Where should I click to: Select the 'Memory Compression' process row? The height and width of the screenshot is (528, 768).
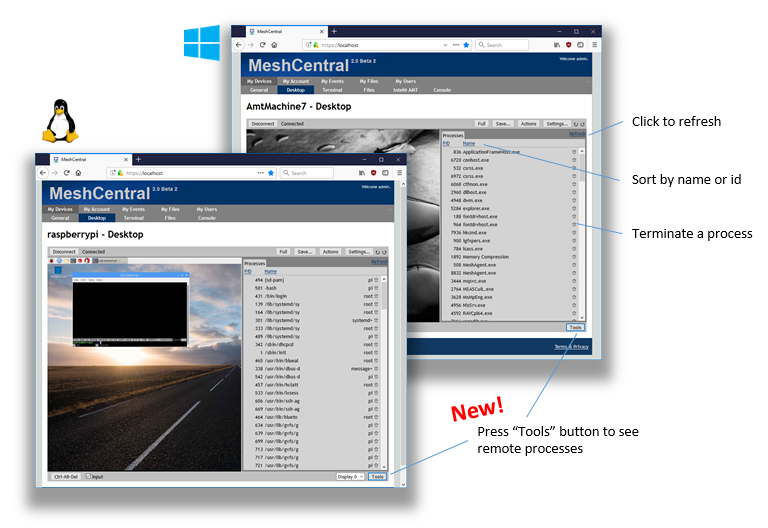point(510,257)
